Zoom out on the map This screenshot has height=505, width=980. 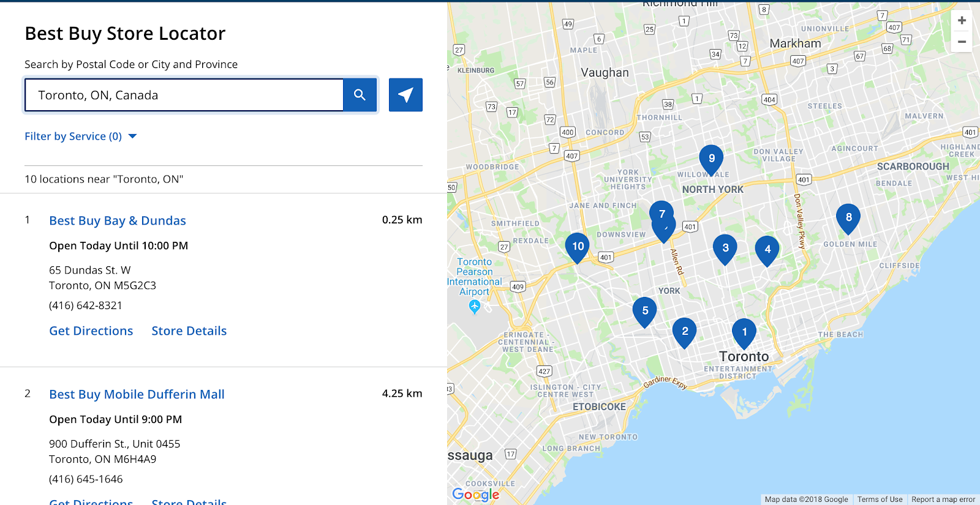[x=962, y=42]
